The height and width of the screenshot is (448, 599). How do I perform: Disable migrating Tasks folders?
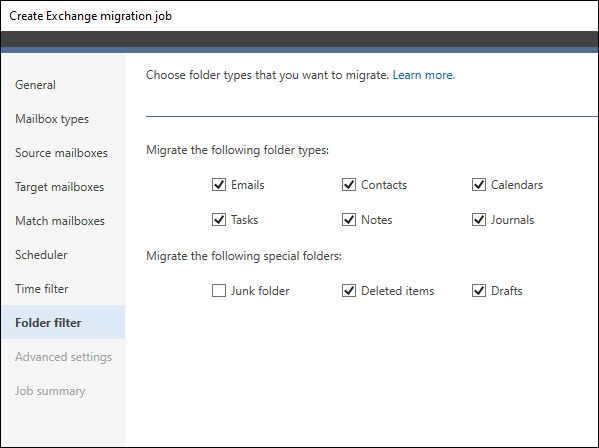point(219,220)
